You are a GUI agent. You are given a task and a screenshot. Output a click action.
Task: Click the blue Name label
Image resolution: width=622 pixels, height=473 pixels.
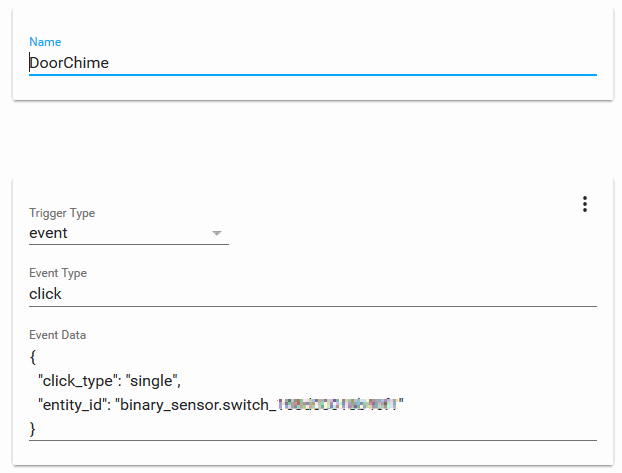(45, 42)
